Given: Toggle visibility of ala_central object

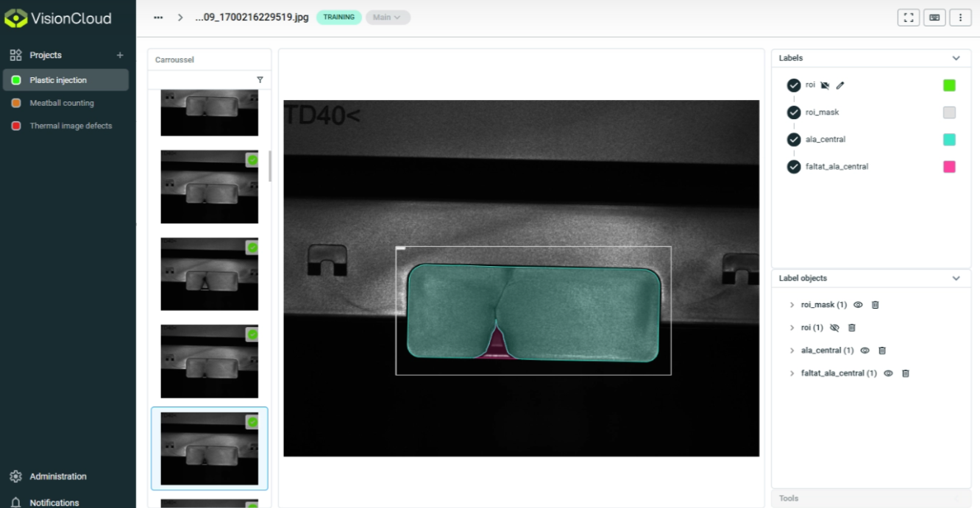Looking at the screenshot, I should click(x=865, y=351).
